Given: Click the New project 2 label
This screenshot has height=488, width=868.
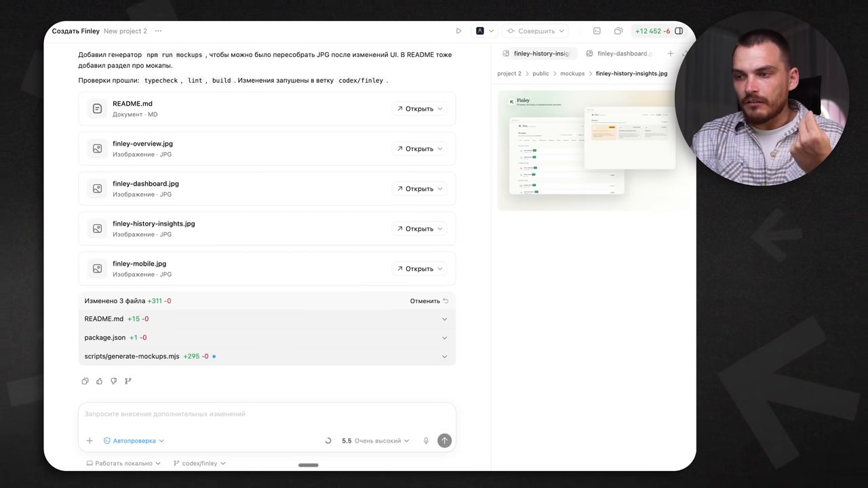Looking at the screenshot, I should 125,31.
